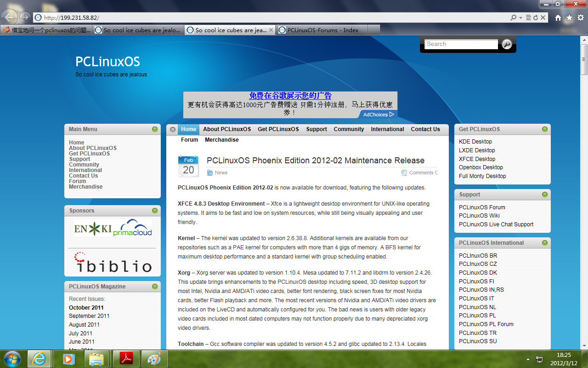Open About PCLinuxOS in top navigation
The width and height of the screenshot is (588, 368).
coord(227,129)
